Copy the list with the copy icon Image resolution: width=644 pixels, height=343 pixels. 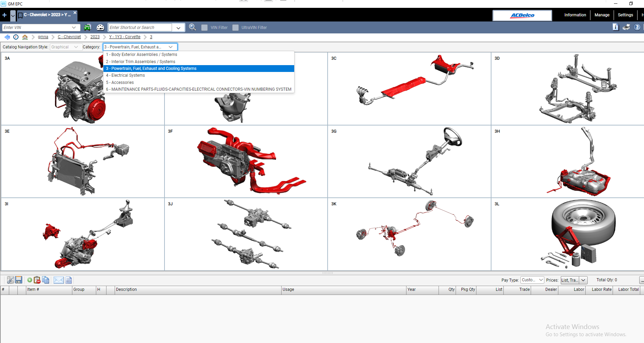pyautogui.click(x=46, y=280)
